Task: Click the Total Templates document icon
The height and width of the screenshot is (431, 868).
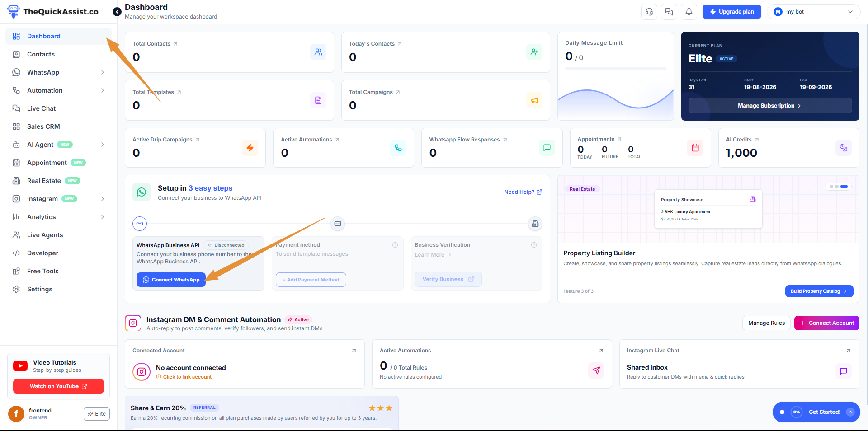Action: 318,100
